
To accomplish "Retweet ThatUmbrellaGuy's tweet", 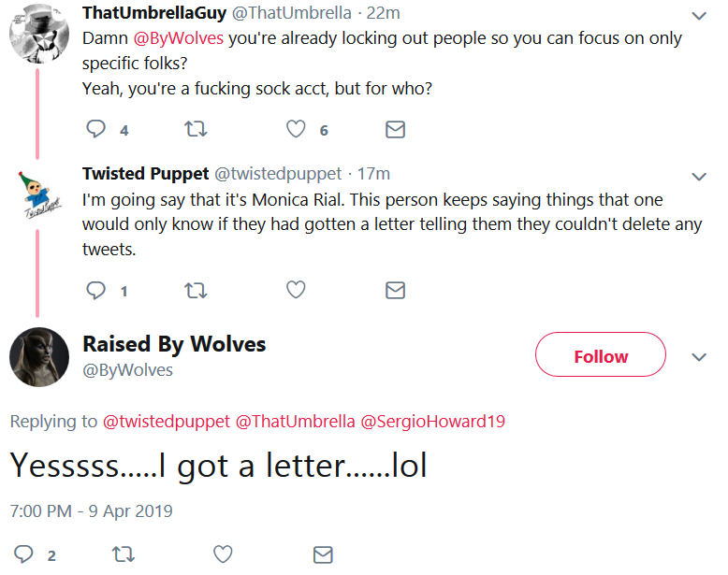I will (x=196, y=129).
